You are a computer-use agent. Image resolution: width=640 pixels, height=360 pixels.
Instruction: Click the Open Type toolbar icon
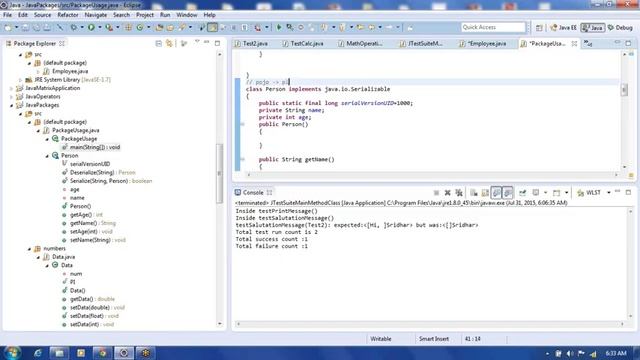159,27
